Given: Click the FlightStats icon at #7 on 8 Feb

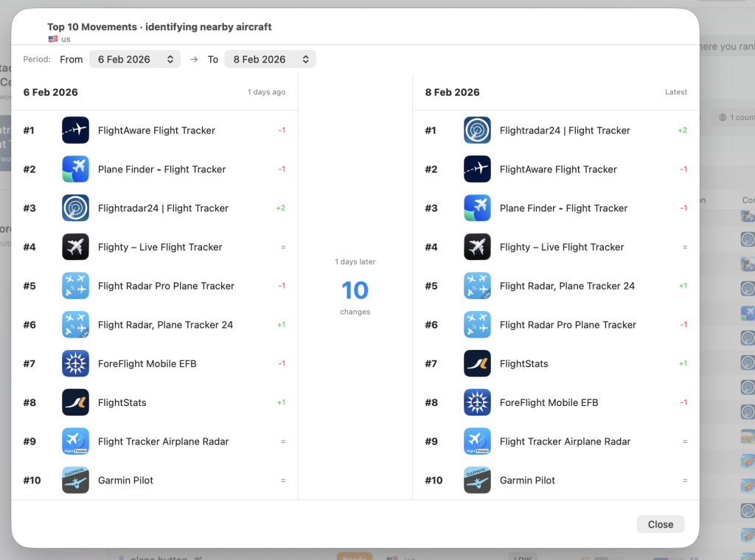Looking at the screenshot, I should [477, 364].
